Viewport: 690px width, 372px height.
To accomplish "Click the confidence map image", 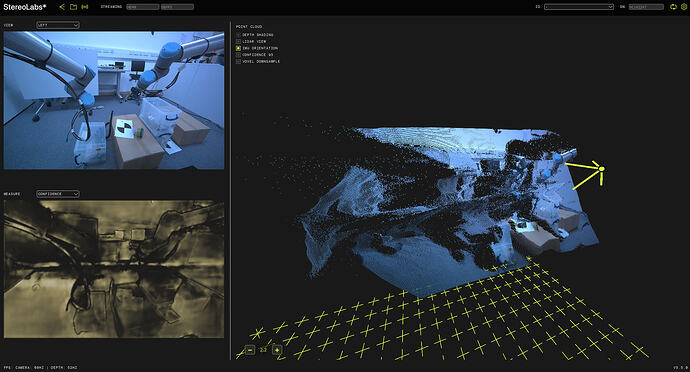I will (x=114, y=269).
